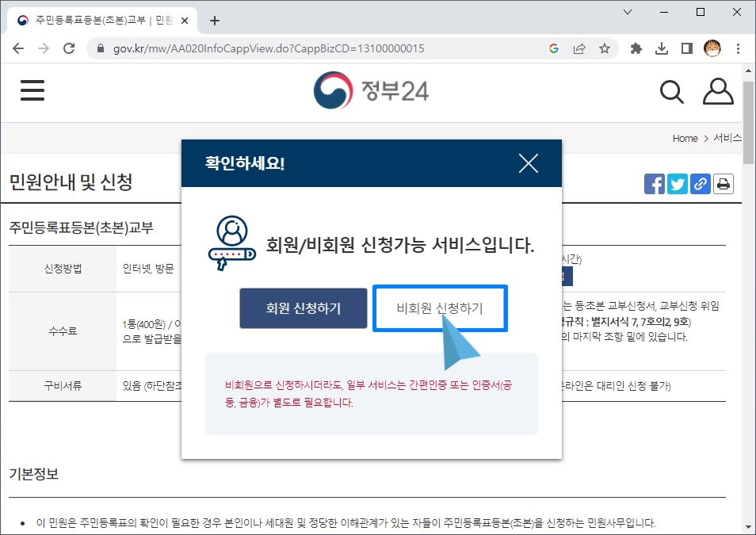The image size is (756, 535).
Task: Copy page link icon
Action: (700, 184)
